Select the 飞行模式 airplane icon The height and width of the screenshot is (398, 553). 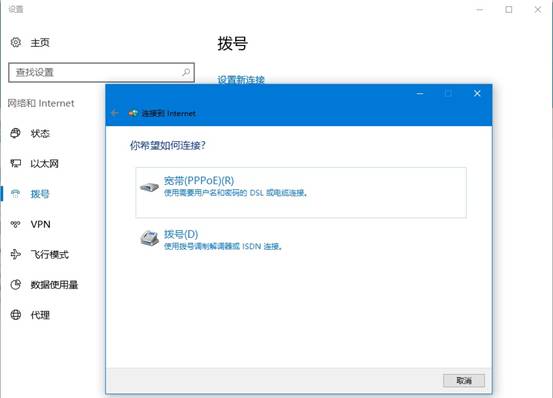point(16,254)
